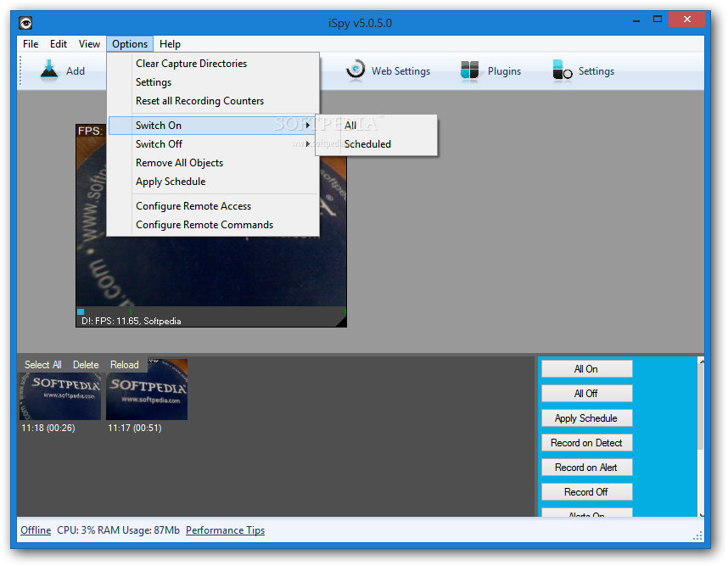Click the toolbar grip handle
This screenshot has height=566, width=728.
click(20, 70)
